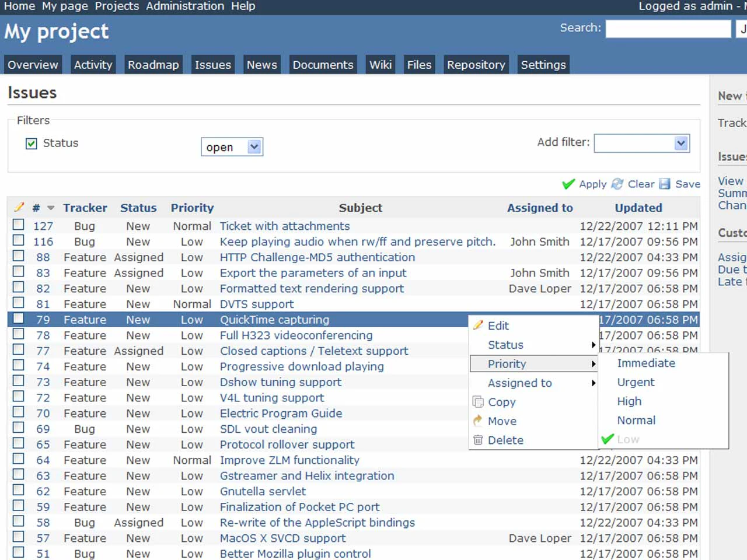Click issue number 83
Viewport: 747px width, 560px height.
click(x=43, y=272)
